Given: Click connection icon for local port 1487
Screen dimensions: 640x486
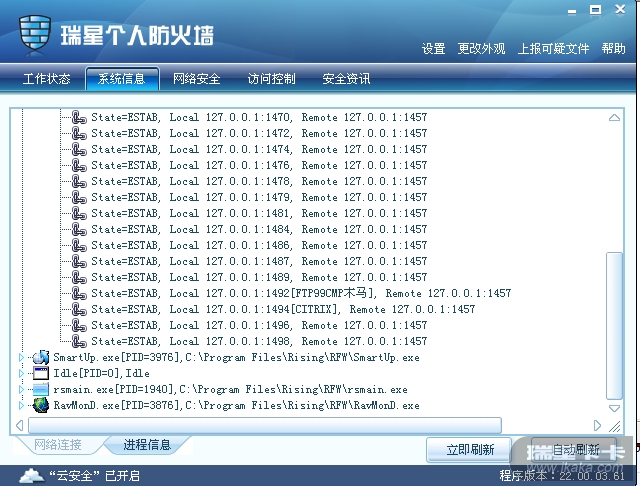Looking at the screenshot, I should pos(79,261).
